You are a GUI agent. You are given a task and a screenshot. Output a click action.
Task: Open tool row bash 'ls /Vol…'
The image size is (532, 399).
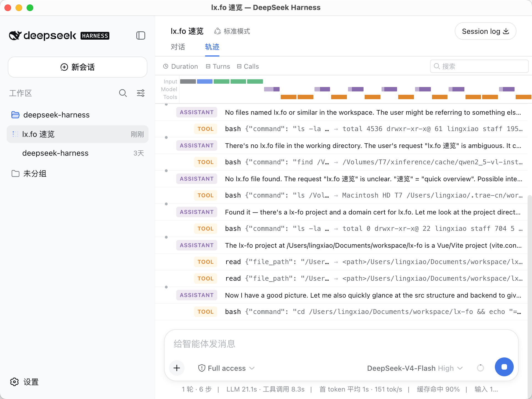[x=341, y=195]
